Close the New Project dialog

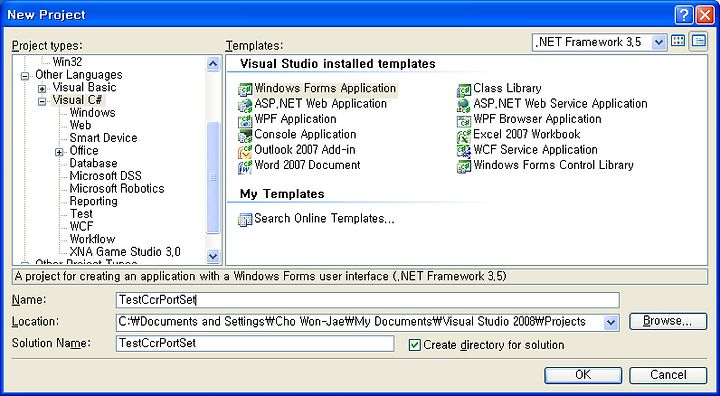[x=704, y=15]
